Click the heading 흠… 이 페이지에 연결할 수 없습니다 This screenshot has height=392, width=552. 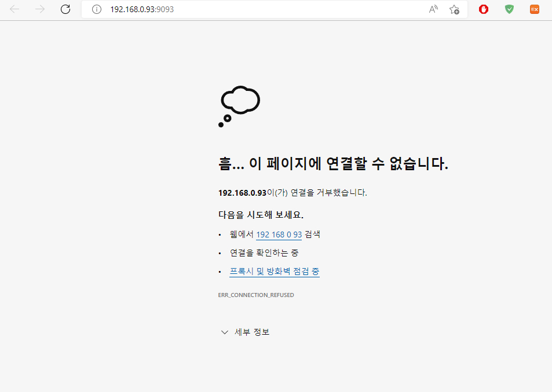coord(334,164)
